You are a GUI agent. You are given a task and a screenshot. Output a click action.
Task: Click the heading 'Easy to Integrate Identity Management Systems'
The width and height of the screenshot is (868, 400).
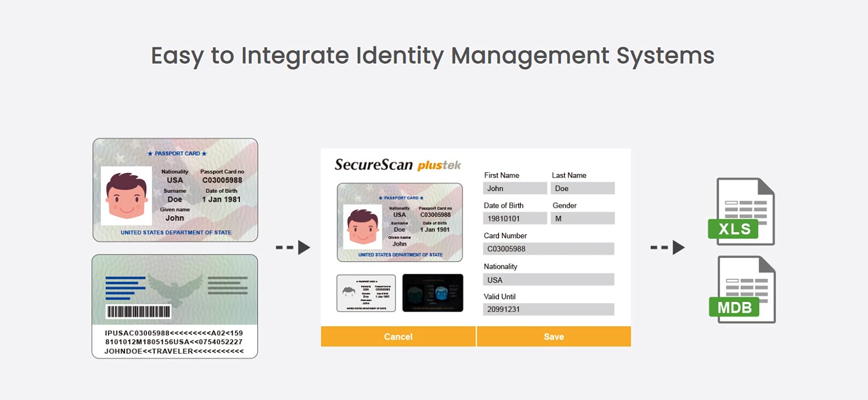(x=433, y=56)
